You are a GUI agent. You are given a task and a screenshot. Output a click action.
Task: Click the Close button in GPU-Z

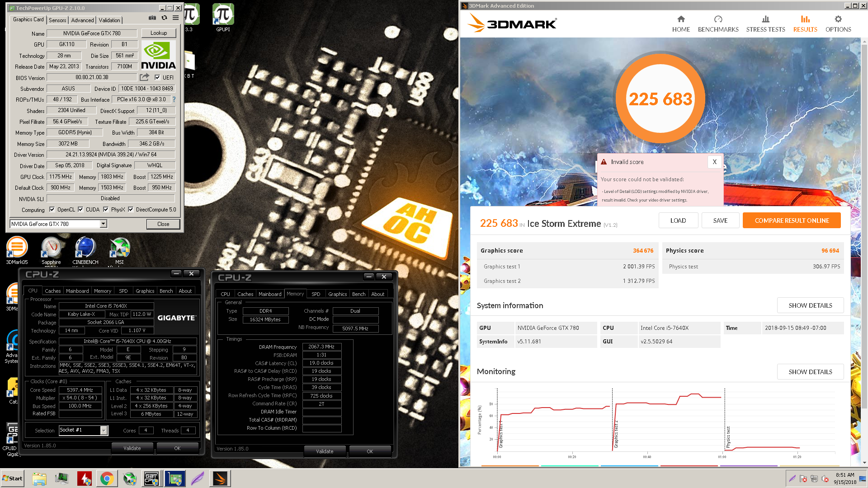pos(163,224)
